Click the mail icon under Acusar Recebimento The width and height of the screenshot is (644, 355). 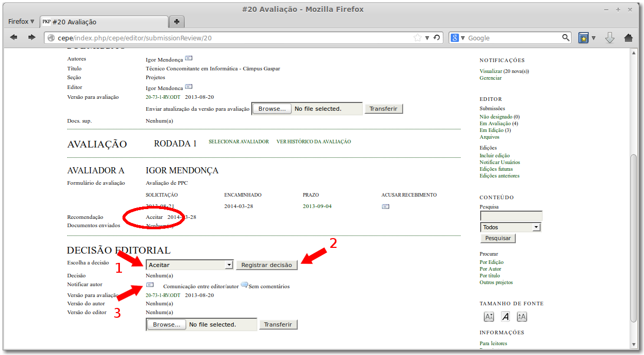385,206
